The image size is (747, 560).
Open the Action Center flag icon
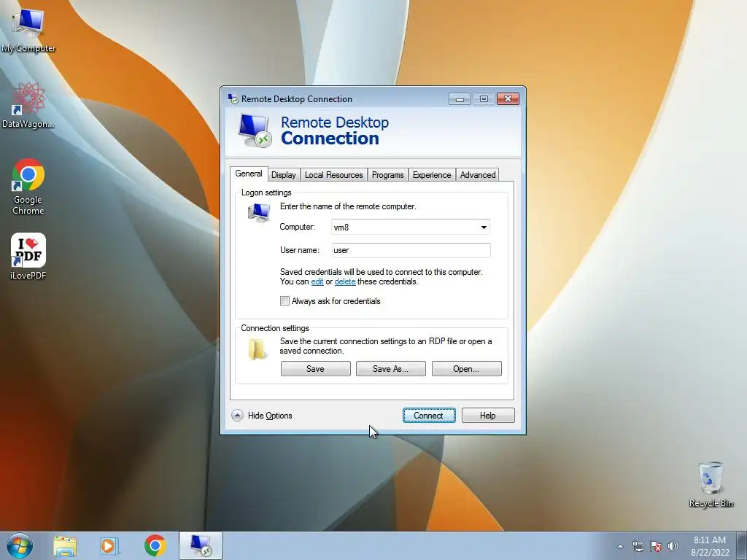(x=656, y=546)
